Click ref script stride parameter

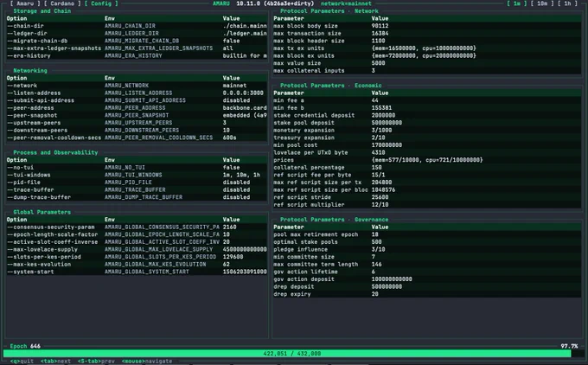pos(302,197)
